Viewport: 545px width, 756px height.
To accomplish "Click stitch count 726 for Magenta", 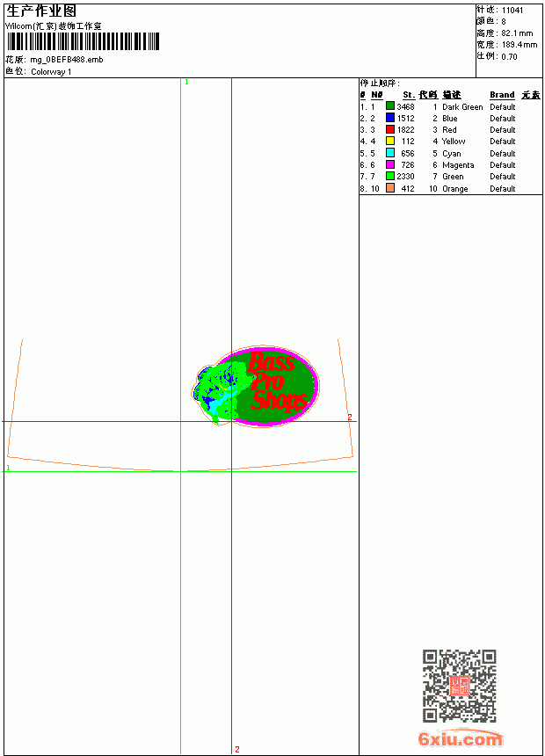I will pyautogui.click(x=408, y=165).
